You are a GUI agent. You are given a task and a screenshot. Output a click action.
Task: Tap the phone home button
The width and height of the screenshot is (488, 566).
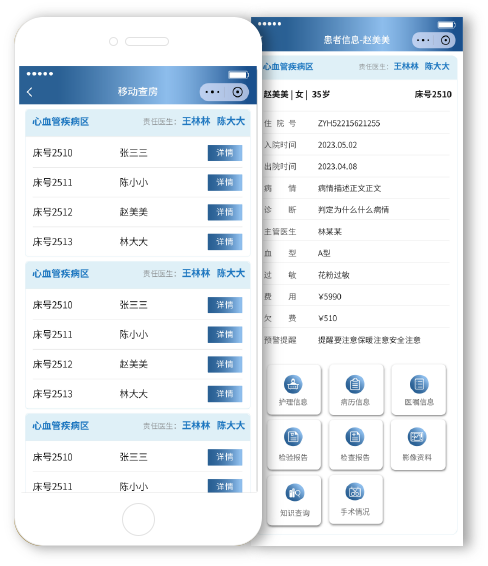pyautogui.click(x=138, y=519)
